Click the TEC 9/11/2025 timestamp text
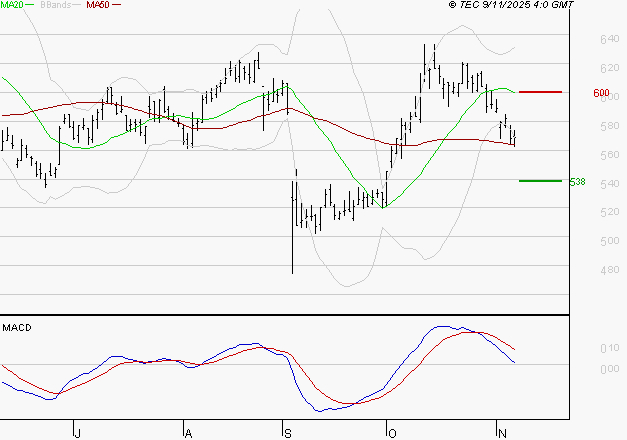 [x=511, y=5]
